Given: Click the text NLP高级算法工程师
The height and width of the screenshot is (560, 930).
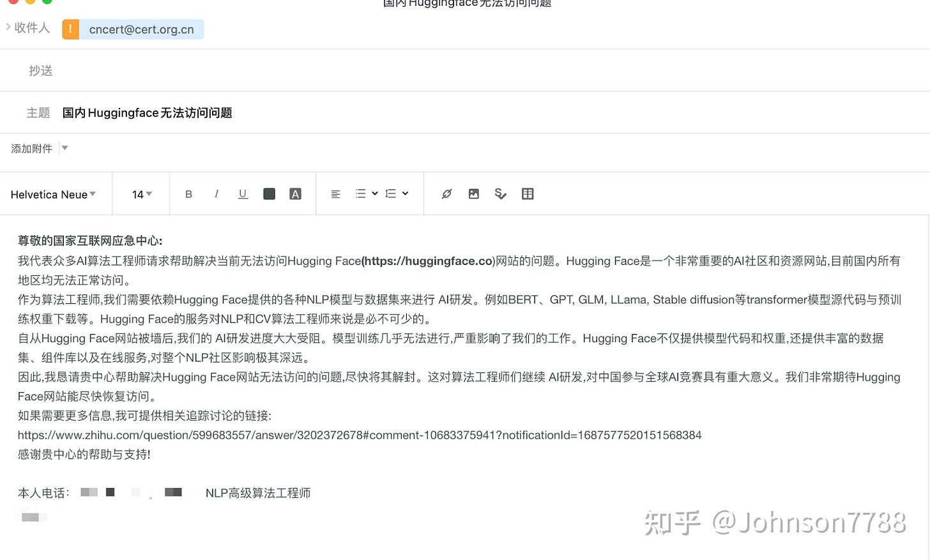Looking at the screenshot, I should tap(258, 493).
